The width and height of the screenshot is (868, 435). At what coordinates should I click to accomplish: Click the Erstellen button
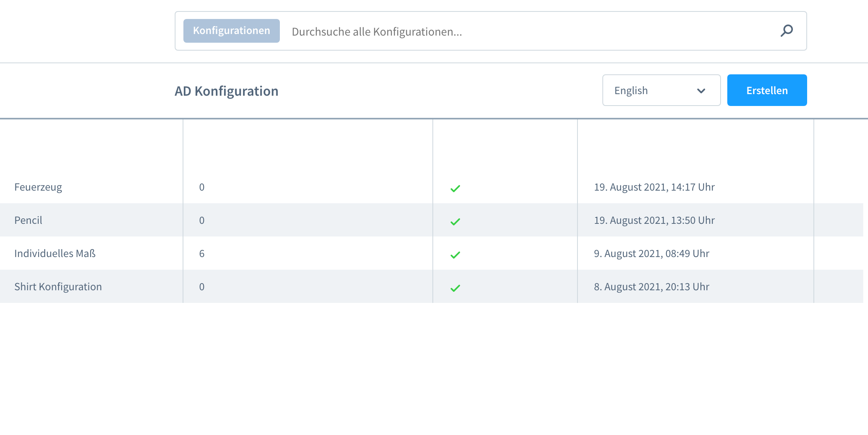pyautogui.click(x=767, y=90)
